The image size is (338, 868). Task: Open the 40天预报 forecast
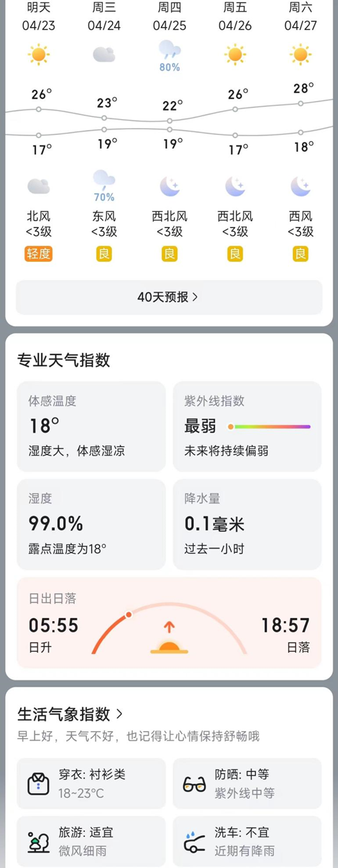[x=169, y=297]
